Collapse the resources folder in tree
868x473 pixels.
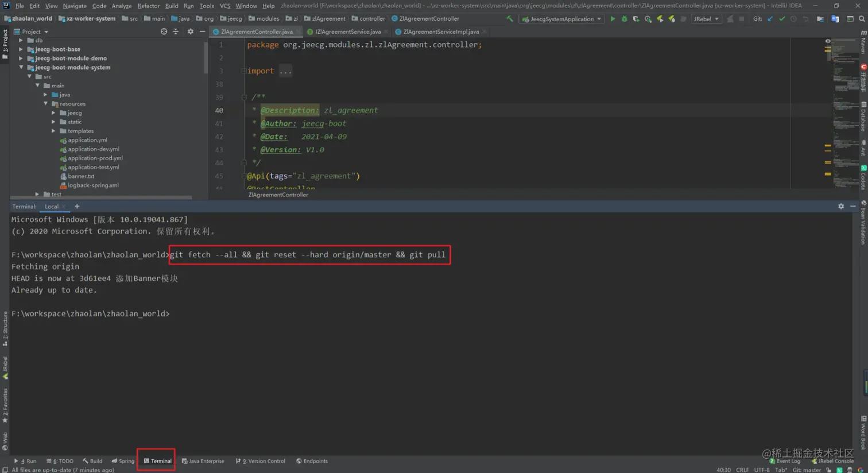pos(46,104)
